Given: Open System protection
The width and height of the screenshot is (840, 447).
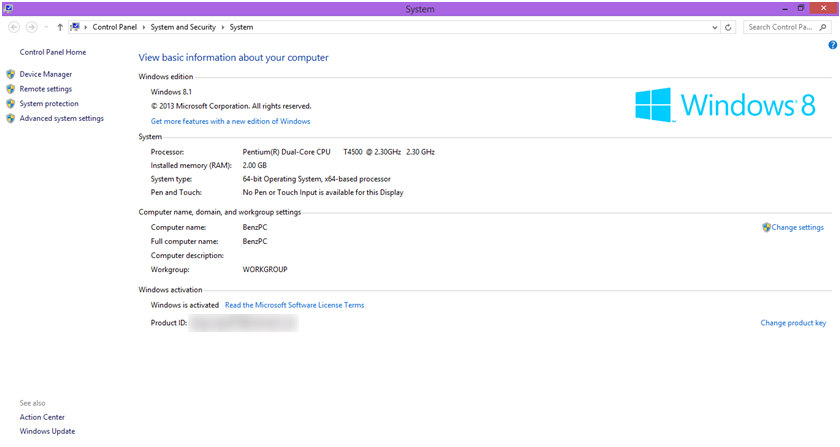Looking at the screenshot, I should (49, 103).
